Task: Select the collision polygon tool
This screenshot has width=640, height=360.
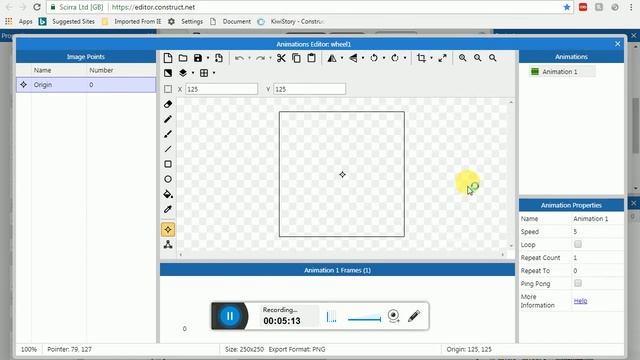Action: pyautogui.click(x=168, y=244)
